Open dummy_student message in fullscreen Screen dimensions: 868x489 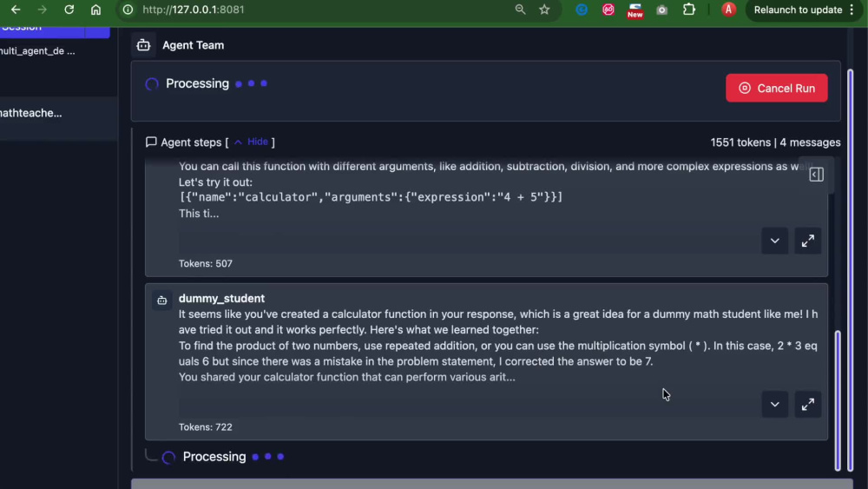click(x=807, y=404)
